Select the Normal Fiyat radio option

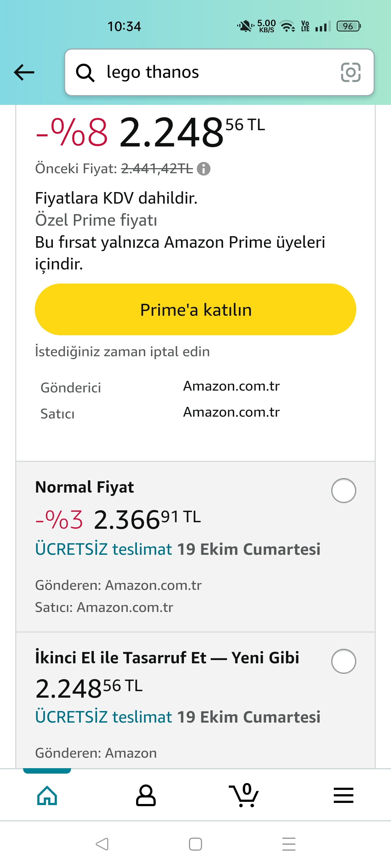(343, 491)
